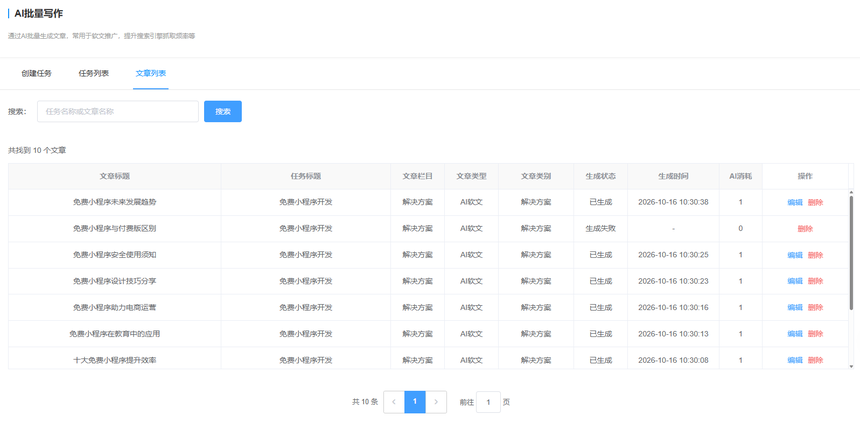860x429 pixels.
Task: Click the 生成状态 column header
Action: (x=601, y=177)
